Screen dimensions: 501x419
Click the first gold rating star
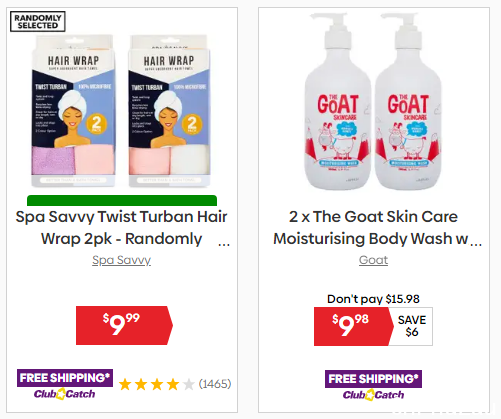point(125,384)
